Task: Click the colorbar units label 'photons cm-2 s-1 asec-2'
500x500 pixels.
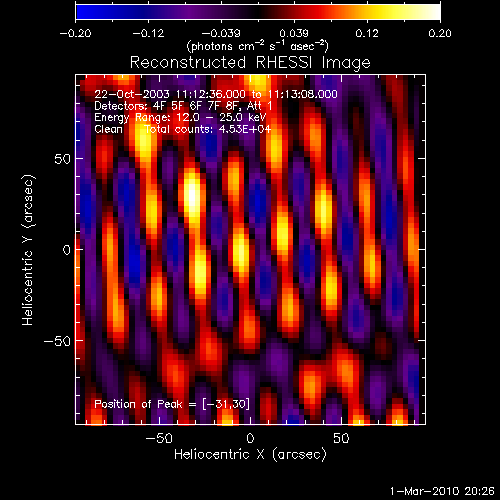Action: [x=258, y=46]
